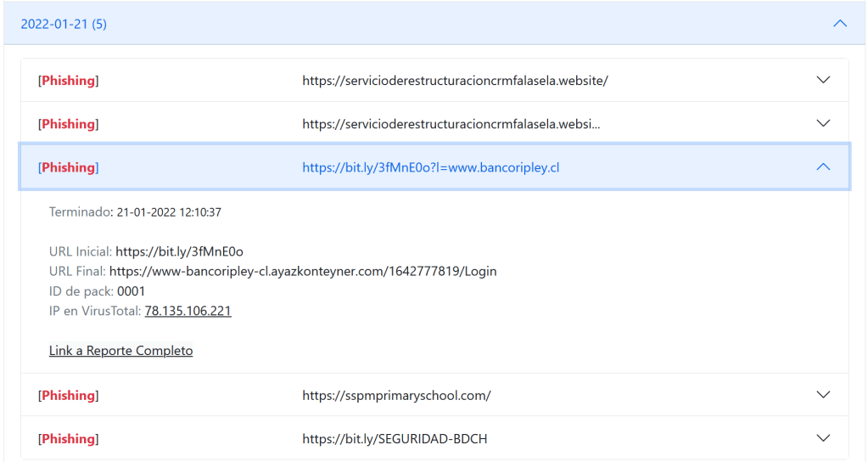Click the URL Inicial https://bit.ly/3fMnE0o value
The width and height of the screenshot is (868, 462).
[179, 251]
